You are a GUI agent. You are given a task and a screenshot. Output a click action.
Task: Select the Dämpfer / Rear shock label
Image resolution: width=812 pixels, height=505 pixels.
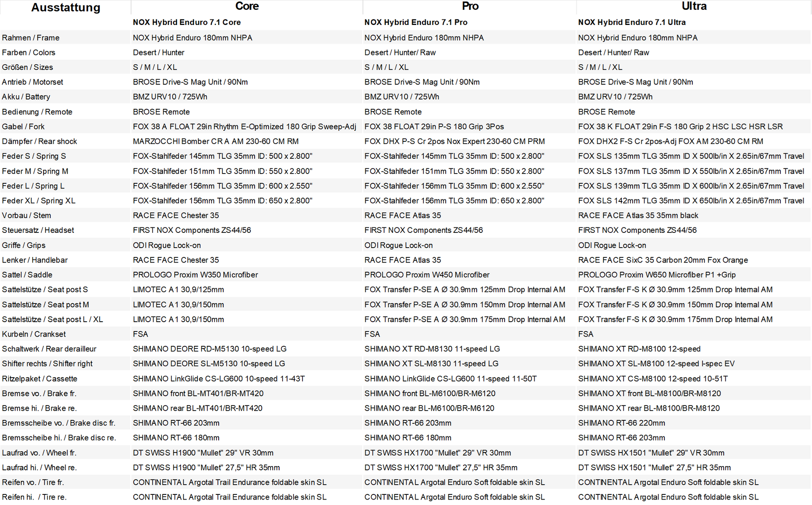tap(40, 141)
